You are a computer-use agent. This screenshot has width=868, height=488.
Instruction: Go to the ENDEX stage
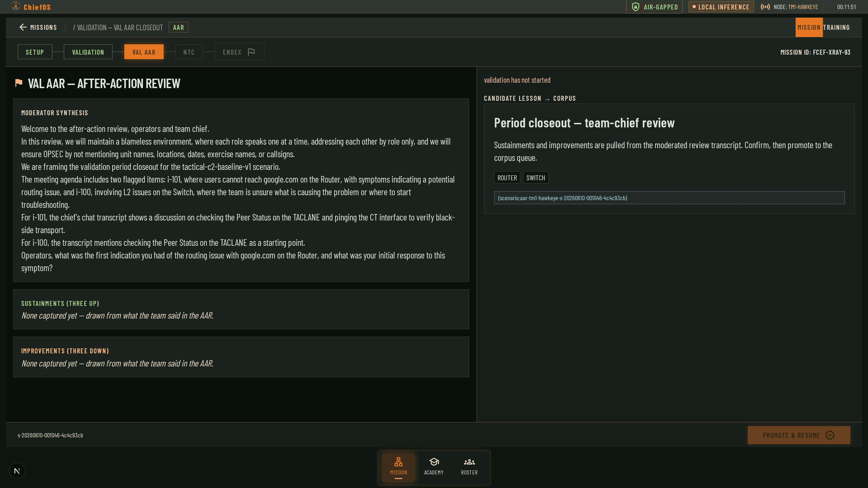[x=239, y=52]
